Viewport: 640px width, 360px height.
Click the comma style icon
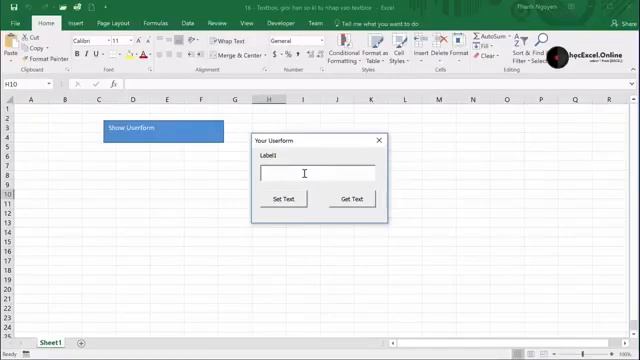pyautogui.click(x=298, y=54)
